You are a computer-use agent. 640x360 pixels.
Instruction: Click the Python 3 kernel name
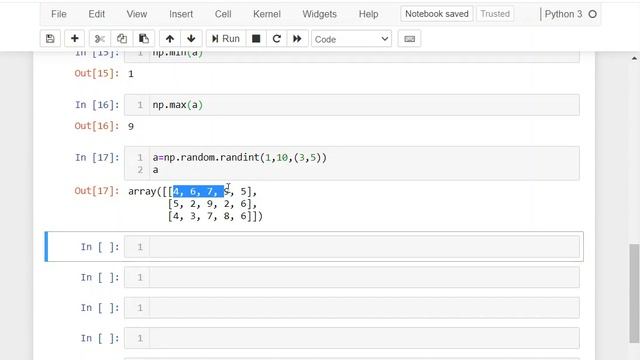[563, 14]
